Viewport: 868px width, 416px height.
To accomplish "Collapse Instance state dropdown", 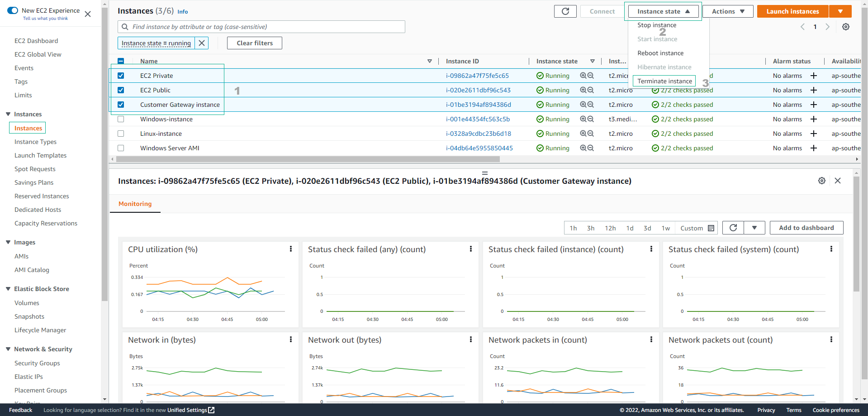I will [663, 11].
